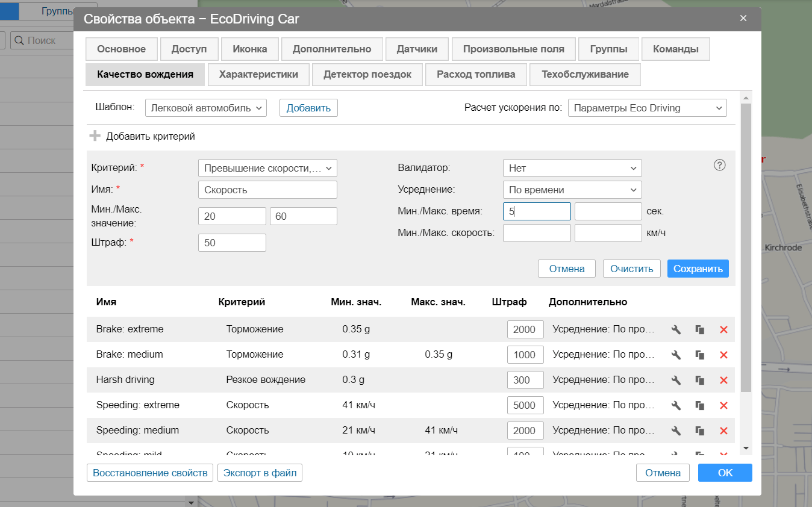Switch to the Команды tab

click(676, 49)
